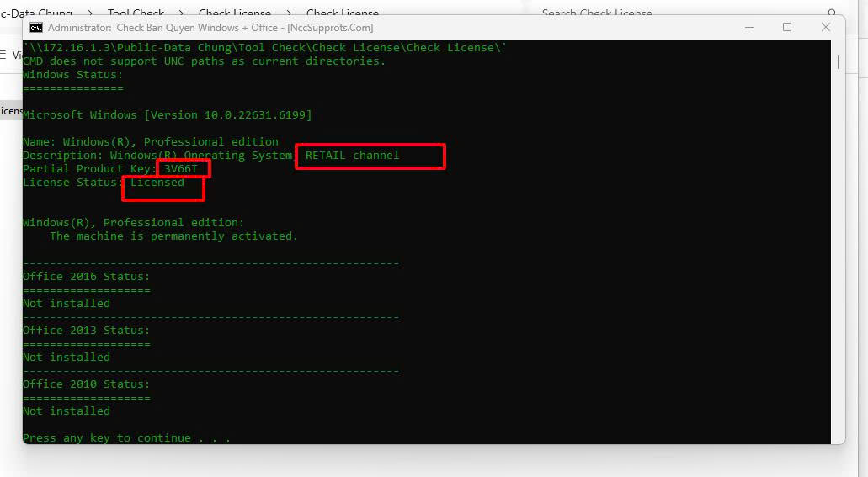Click 'Not installed' under Office 2016 Status
This screenshot has height=477, width=868.
(x=67, y=303)
